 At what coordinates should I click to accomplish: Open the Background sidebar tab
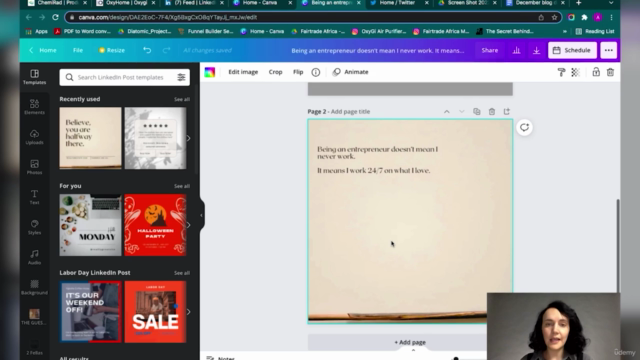(34, 287)
